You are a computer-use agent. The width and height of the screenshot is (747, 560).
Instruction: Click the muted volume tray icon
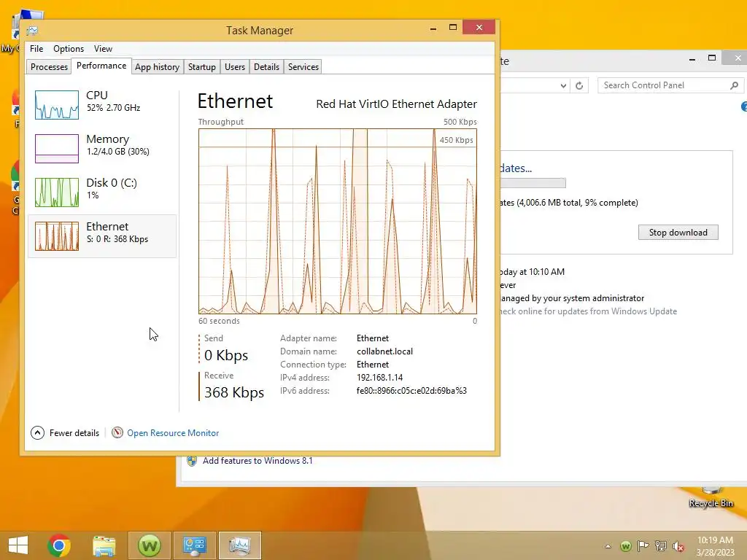tap(678, 546)
